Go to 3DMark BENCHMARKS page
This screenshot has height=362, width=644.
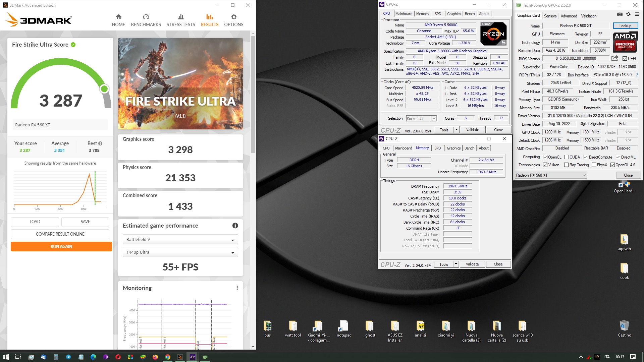coord(146,20)
